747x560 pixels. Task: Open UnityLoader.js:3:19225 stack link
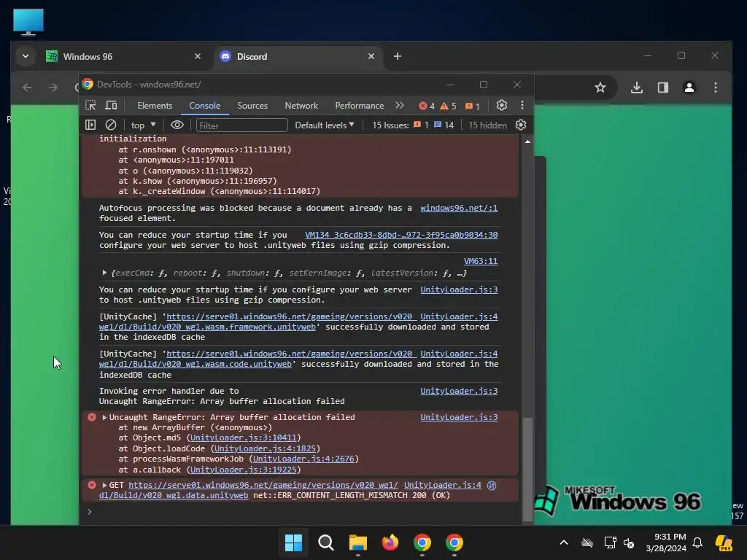(x=244, y=470)
